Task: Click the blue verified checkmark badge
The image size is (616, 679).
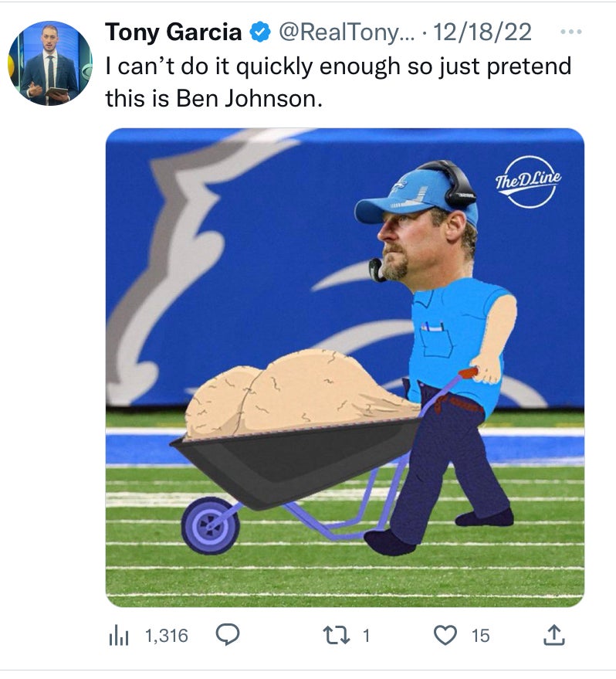Action: click(260, 32)
